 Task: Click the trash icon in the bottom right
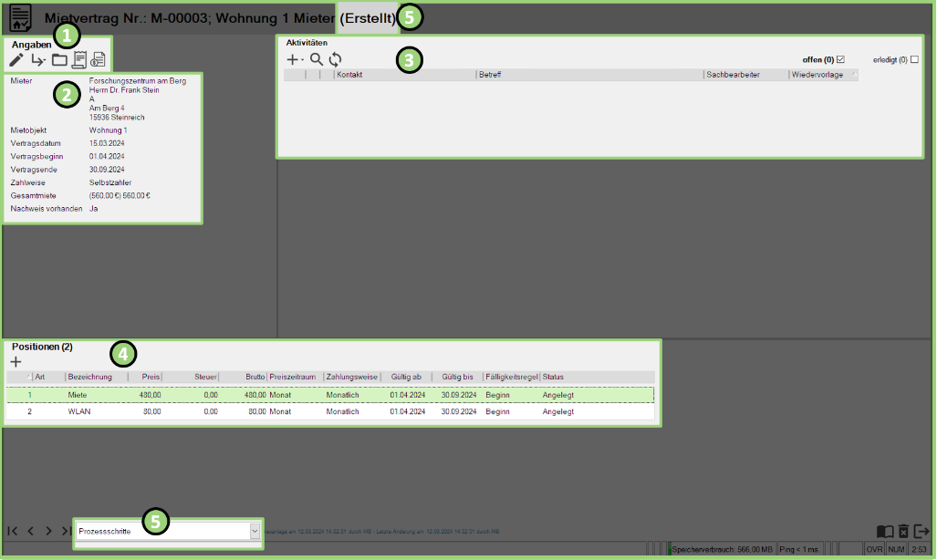pyautogui.click(x=903, y=531)
